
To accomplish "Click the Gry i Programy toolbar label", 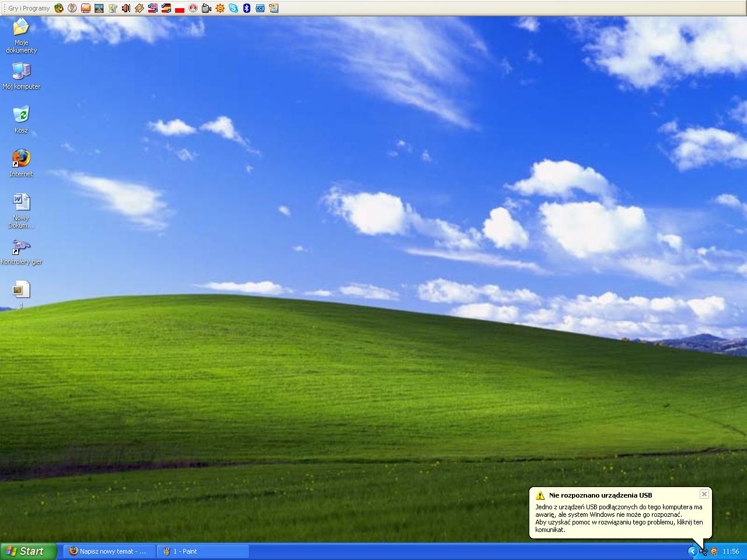I will [x=29, y=8].
